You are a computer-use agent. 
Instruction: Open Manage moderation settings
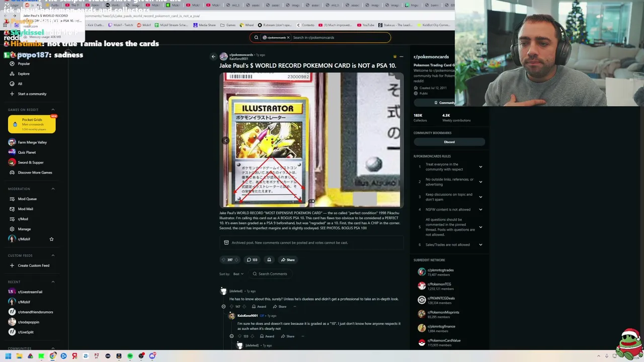24,229
